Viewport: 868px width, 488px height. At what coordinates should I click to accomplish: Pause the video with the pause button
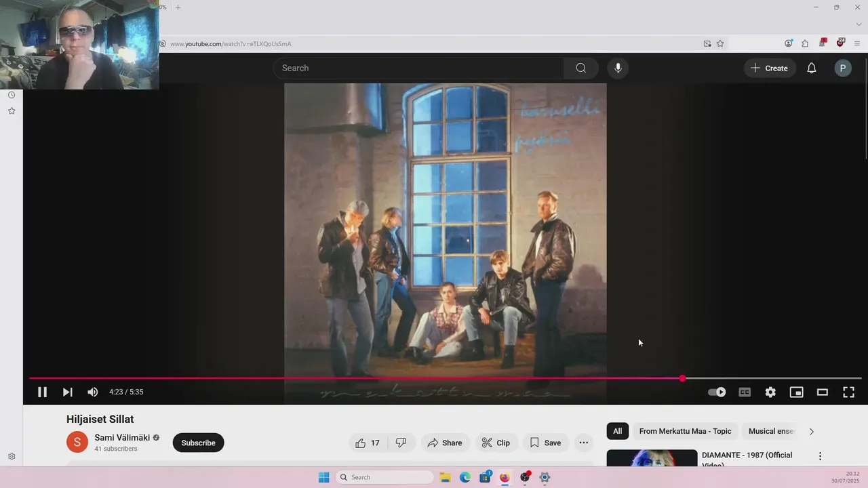(x=42, y=392)
